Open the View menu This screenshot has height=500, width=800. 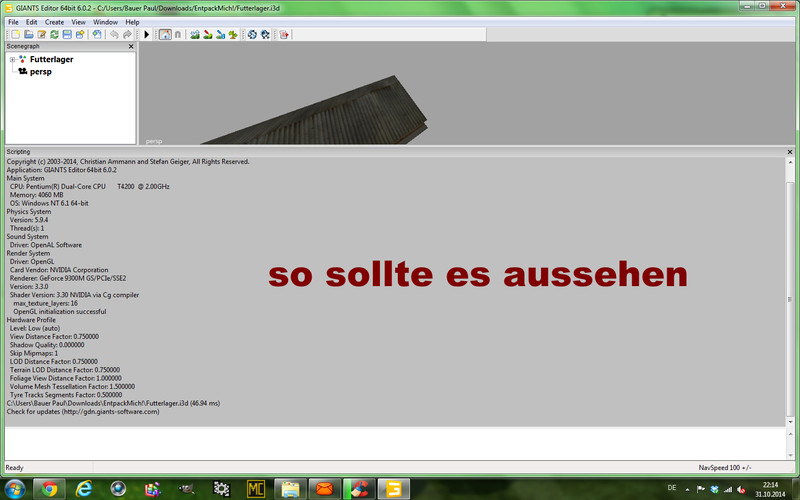click(78, 22)
